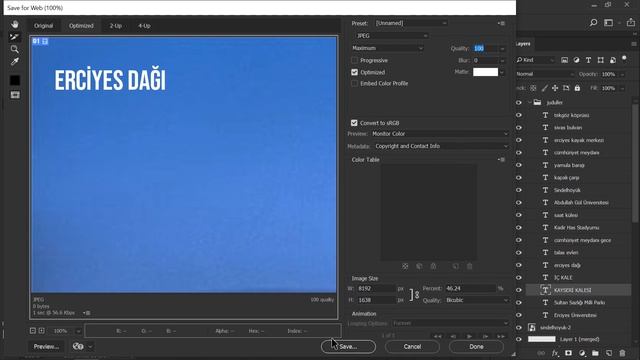Enable the Progressive checkbox
640x360 pixels.
[x=354, y=60]
